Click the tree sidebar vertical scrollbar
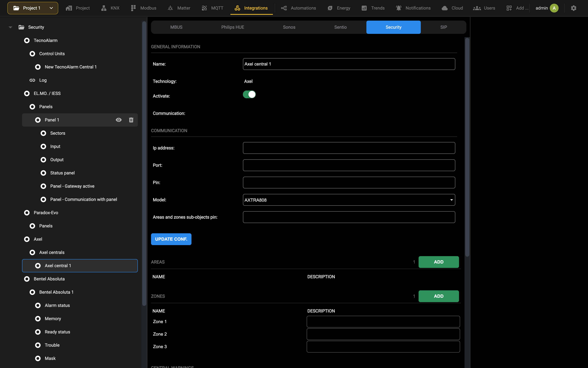 point(144,163)
